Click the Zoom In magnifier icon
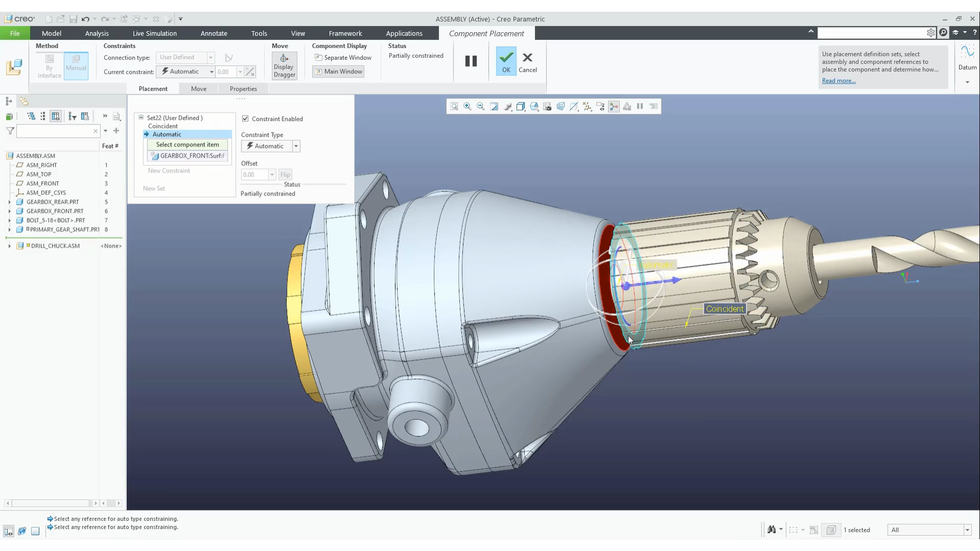 tap(467, 106)
